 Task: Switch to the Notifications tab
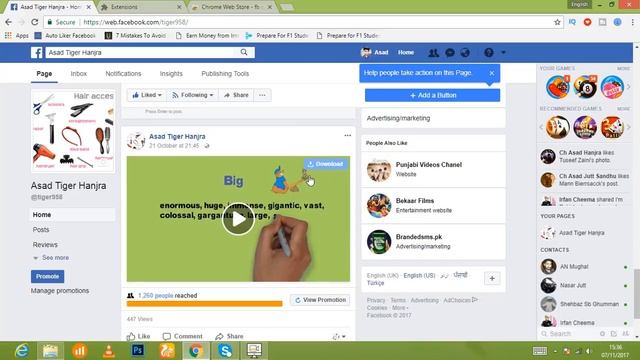tap(123, 74)
